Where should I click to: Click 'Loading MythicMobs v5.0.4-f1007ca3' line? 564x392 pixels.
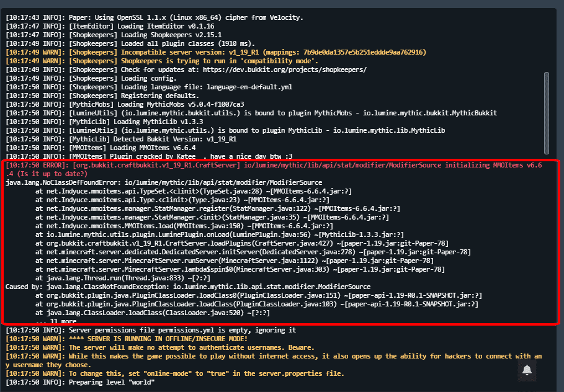(125, 105)
